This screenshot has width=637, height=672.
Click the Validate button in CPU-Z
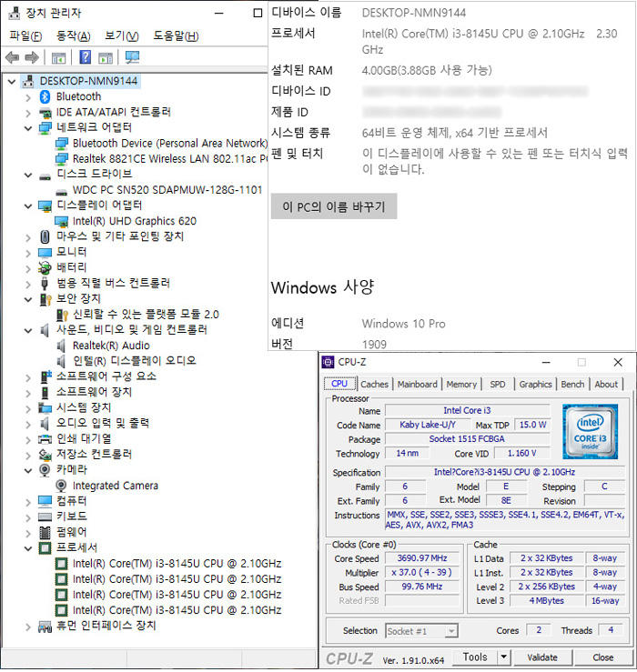tap(542, 657)
